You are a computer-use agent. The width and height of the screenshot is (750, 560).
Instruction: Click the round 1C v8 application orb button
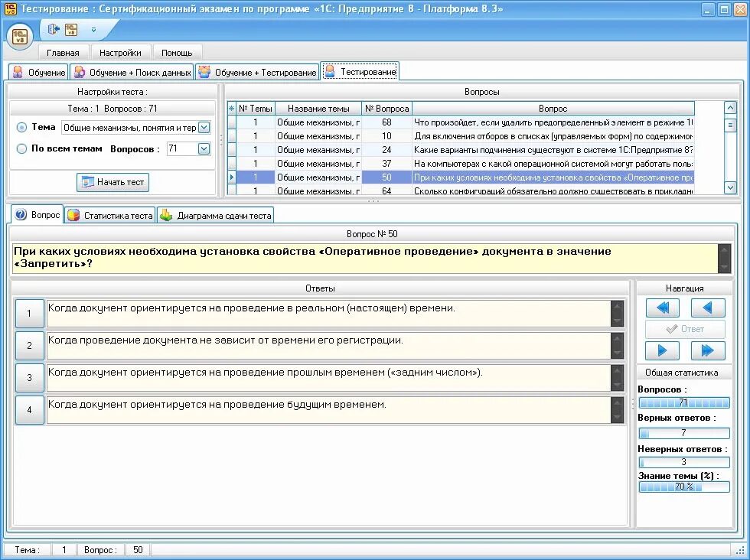pyautogui.click(x=20, y=37)
